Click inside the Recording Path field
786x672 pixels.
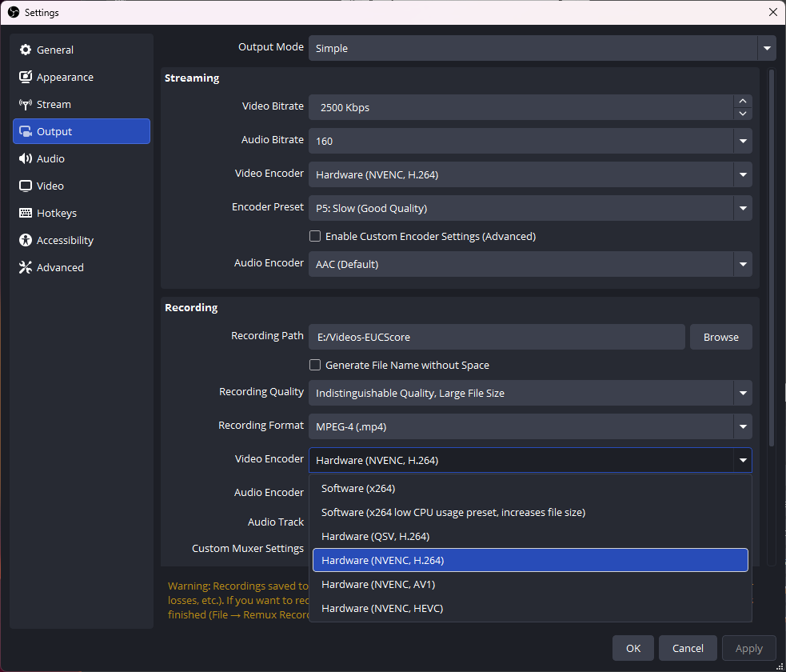(x=496, y=337)
